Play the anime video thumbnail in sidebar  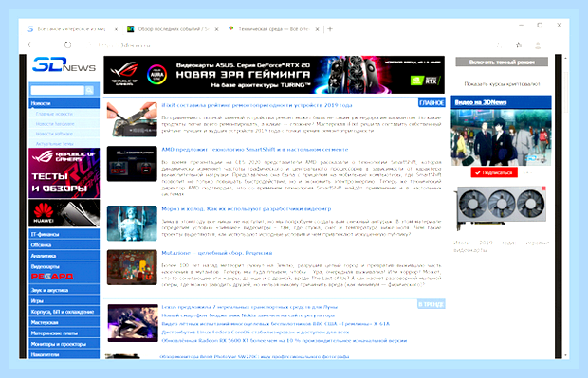tap(501, 138)
